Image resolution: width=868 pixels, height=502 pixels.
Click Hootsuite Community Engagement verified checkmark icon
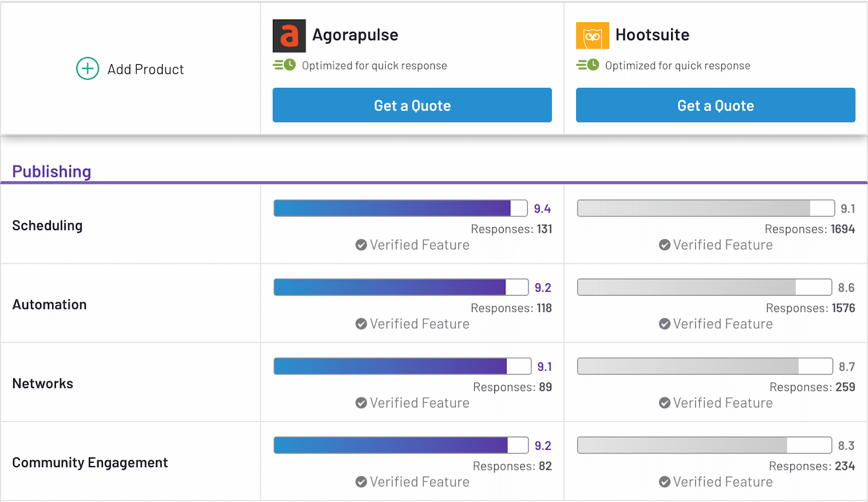665,482
